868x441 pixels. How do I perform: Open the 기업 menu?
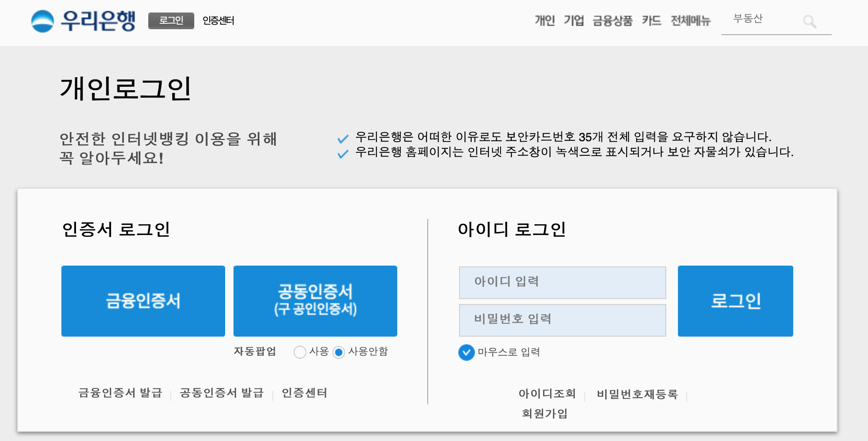(x=574, y=20)
